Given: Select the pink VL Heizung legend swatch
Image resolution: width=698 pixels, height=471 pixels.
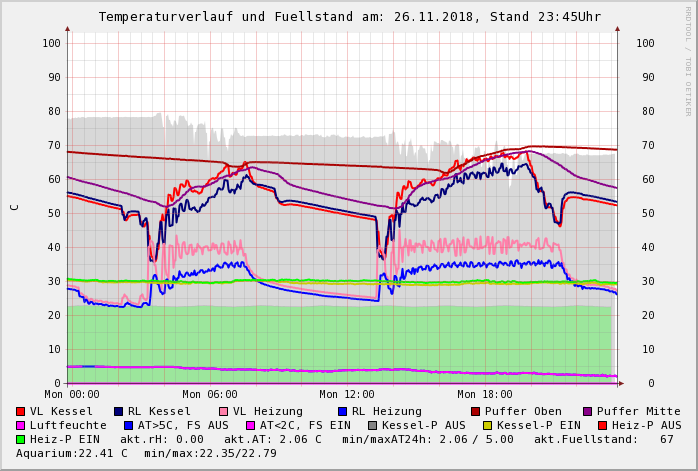Looking at the screenshot, I should tap(223, 411).
